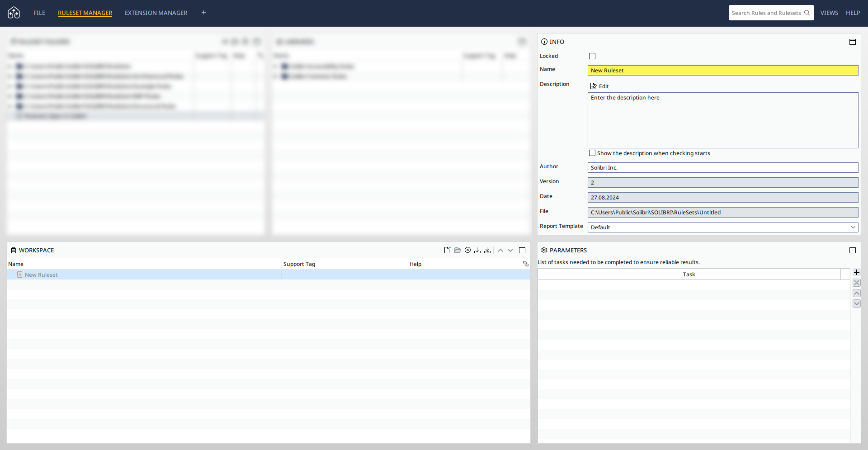Move ruleset up in Workspace

pos(500,250)
